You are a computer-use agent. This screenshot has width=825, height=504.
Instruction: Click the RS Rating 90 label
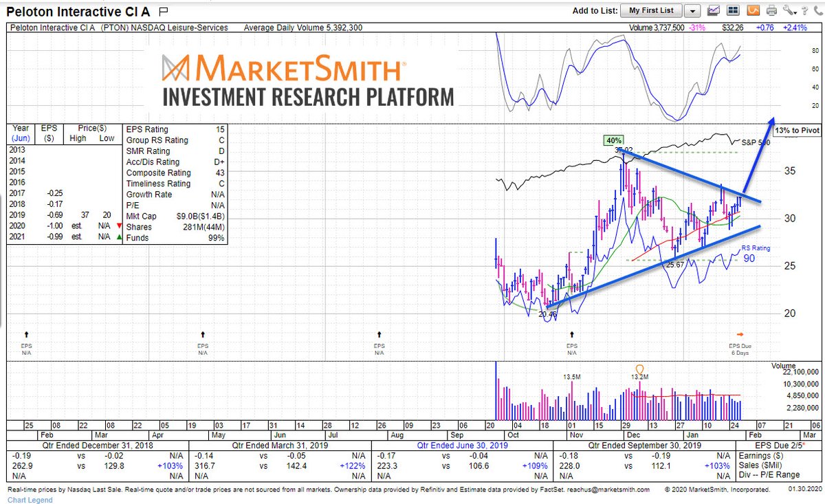click(756, 253)
